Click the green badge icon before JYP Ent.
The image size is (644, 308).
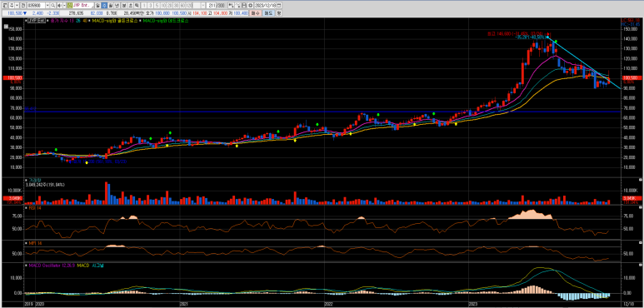tap(70, 5)
